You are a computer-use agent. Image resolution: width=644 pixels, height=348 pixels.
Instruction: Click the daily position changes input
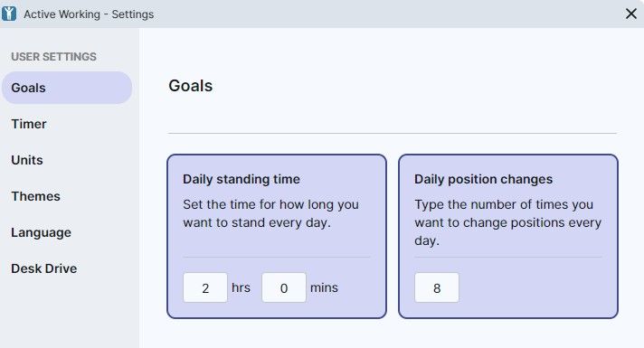pyautogui.click(x=437, y=287)
